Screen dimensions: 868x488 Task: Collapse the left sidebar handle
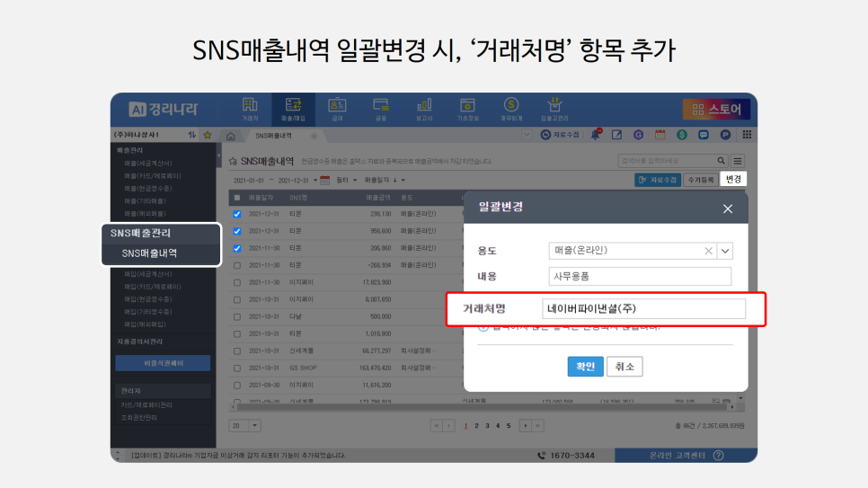(218, 156)
